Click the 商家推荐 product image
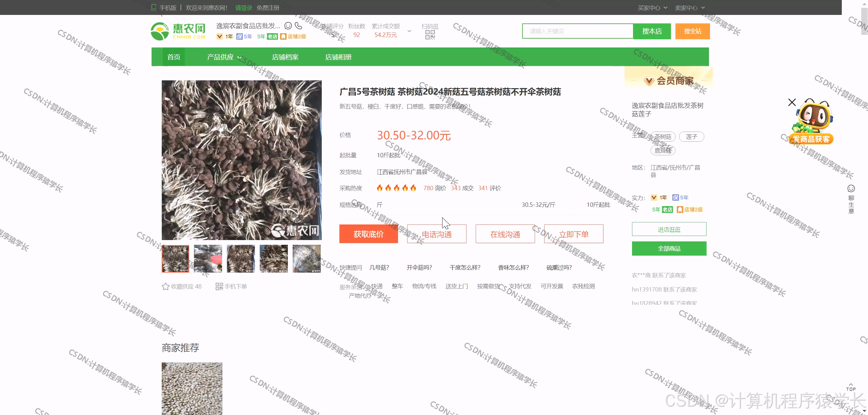 point(192,389)
